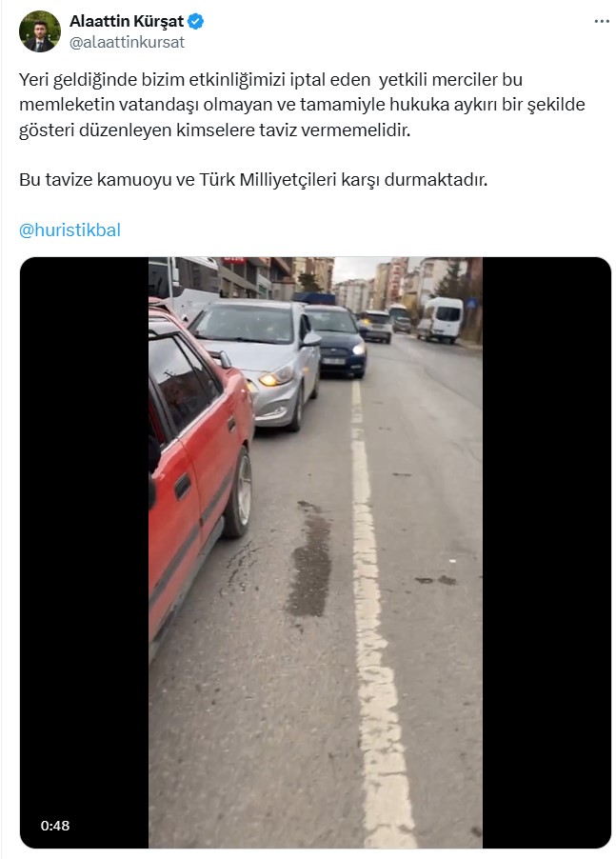Visit the @alaattinkursat handle

pyautogui.click(x=127, y=42)
